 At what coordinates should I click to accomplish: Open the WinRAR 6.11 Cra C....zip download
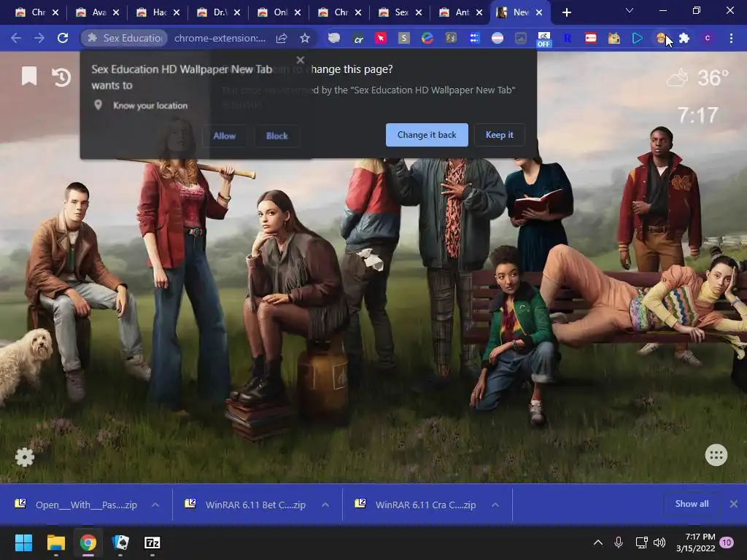click(x=415, y=505)
